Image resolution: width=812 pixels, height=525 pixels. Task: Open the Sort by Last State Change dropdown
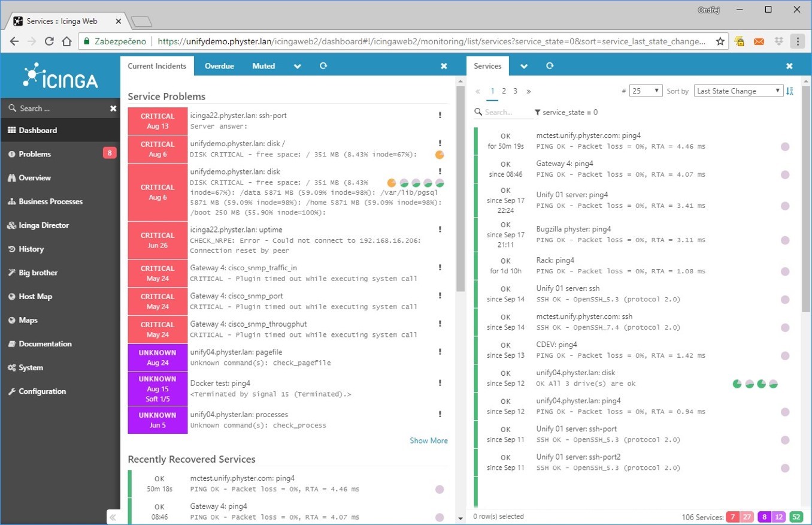[x=739, y=90]
